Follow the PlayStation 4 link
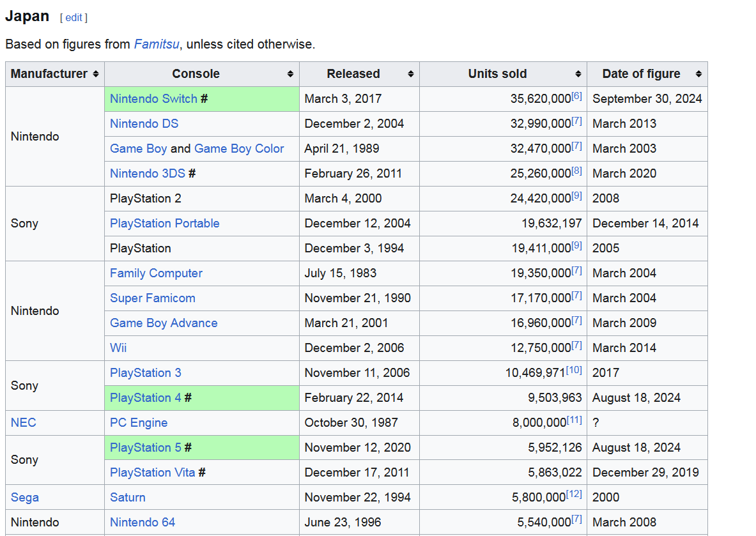 pyautogui.click(x=146, y=398)
